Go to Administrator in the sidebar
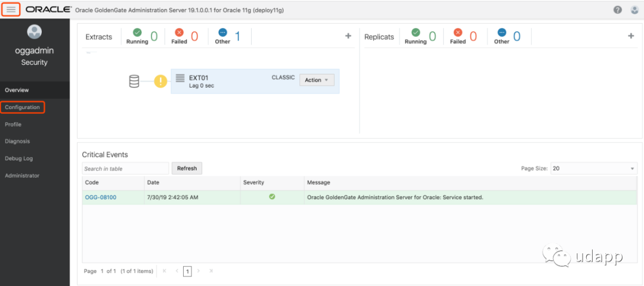 [x=22, y=176]
